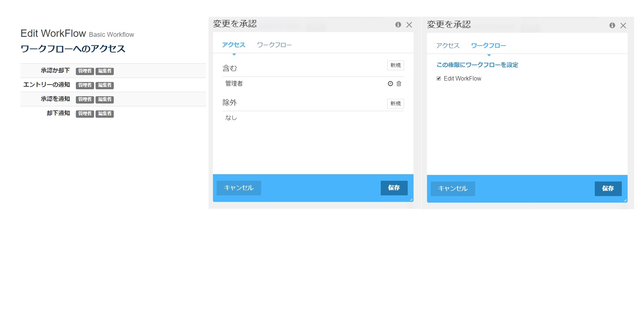Close the left 変更を承認 dialog
Screen dimensions: 644x328
pos(409,25)
